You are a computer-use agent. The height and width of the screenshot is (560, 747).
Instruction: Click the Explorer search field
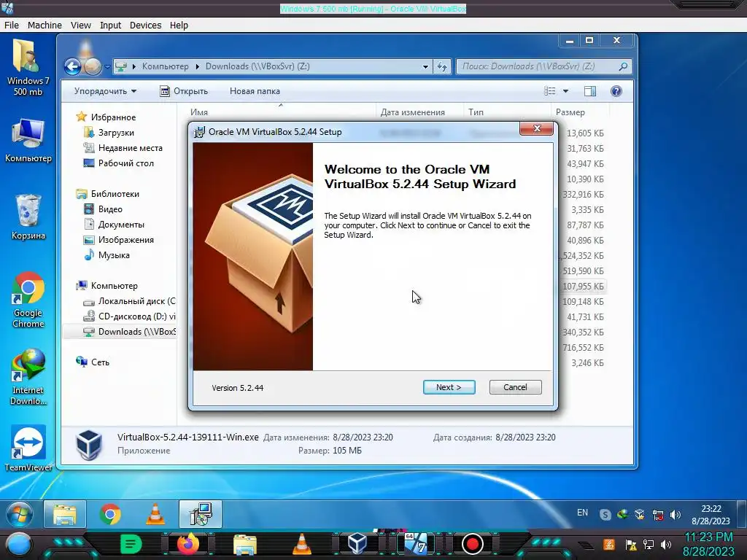click(x=544, y=66)
